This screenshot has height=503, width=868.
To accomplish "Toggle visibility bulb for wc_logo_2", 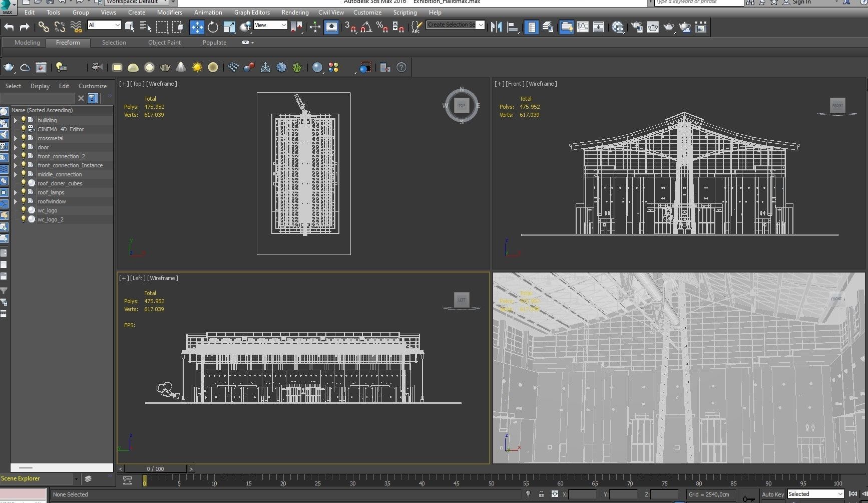I will [x=23, y=219].
